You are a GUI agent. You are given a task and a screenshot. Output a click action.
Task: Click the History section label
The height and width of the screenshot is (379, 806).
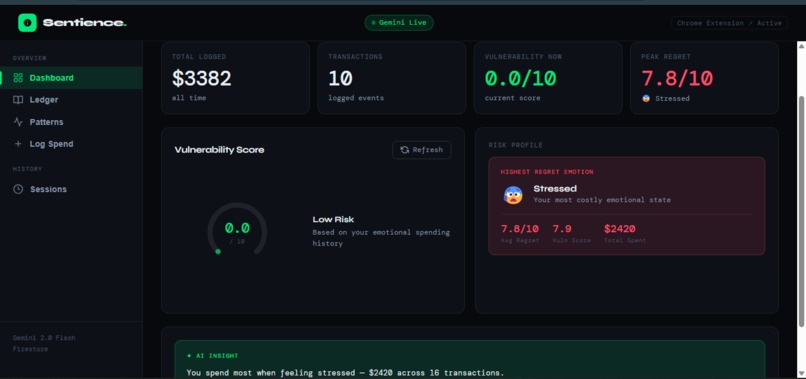point(27,169)
